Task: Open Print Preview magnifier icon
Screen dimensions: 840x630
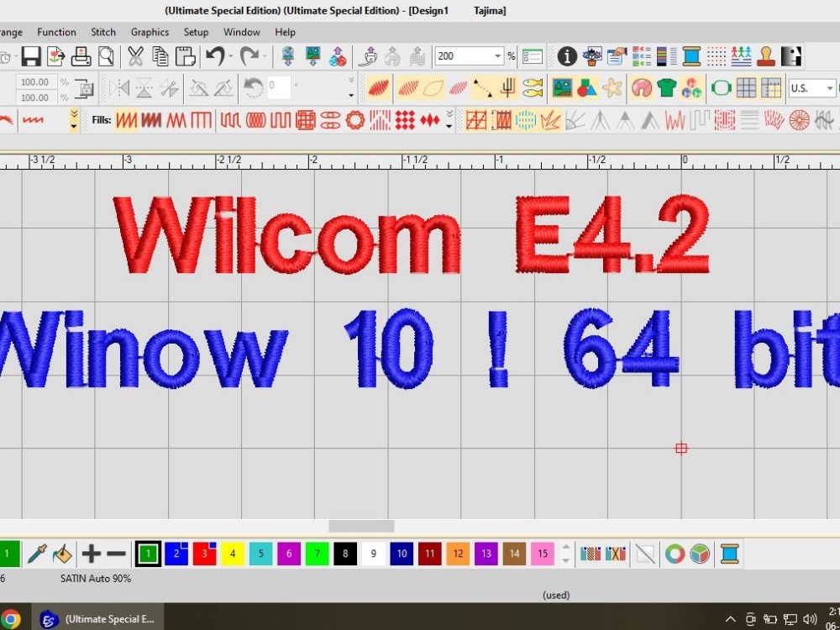Action: [106, 56]
